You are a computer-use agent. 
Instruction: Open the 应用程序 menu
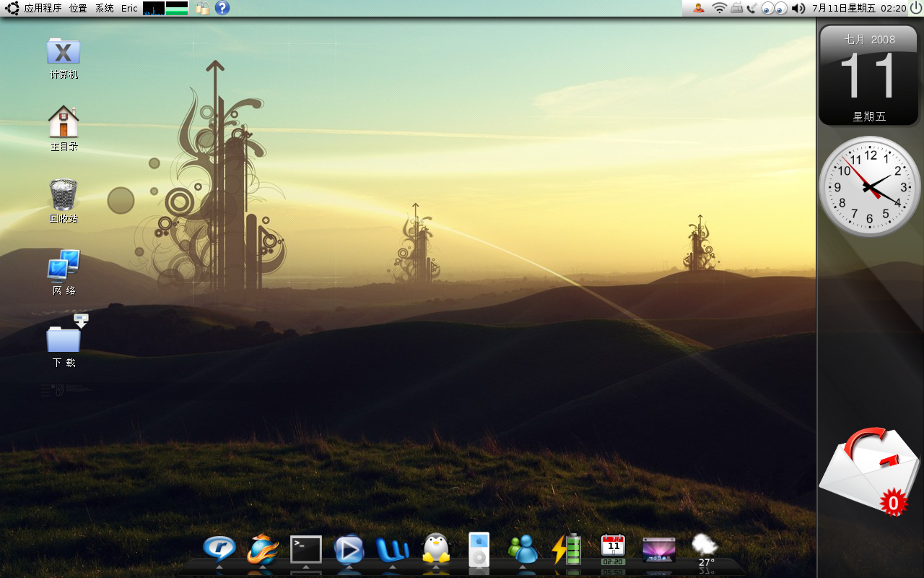[x=43, y=8]
